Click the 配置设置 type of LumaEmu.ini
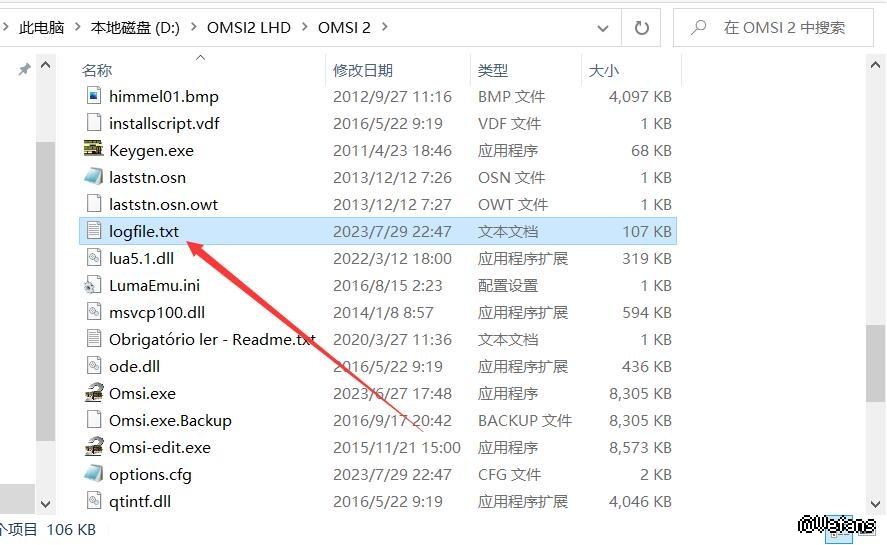 (x=507, y=285)
